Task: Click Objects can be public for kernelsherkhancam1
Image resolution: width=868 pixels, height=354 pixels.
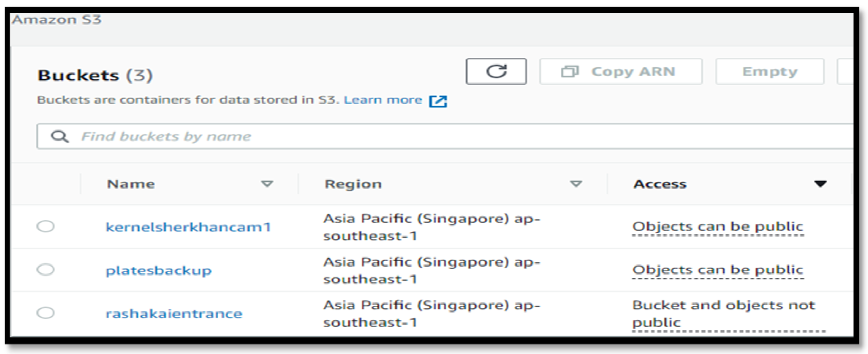Action: (x=717, y=226)
